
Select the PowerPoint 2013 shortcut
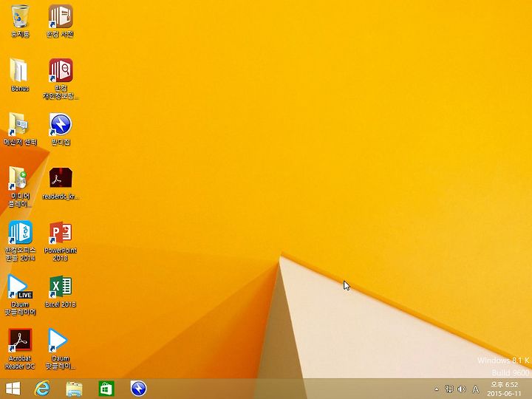[x=61, y=241]
